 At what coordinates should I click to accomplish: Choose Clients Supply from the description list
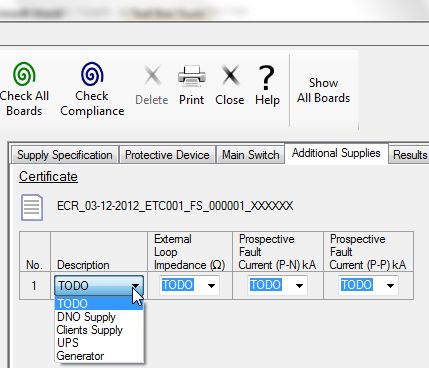pyautogui.click(x=90, y=330)
